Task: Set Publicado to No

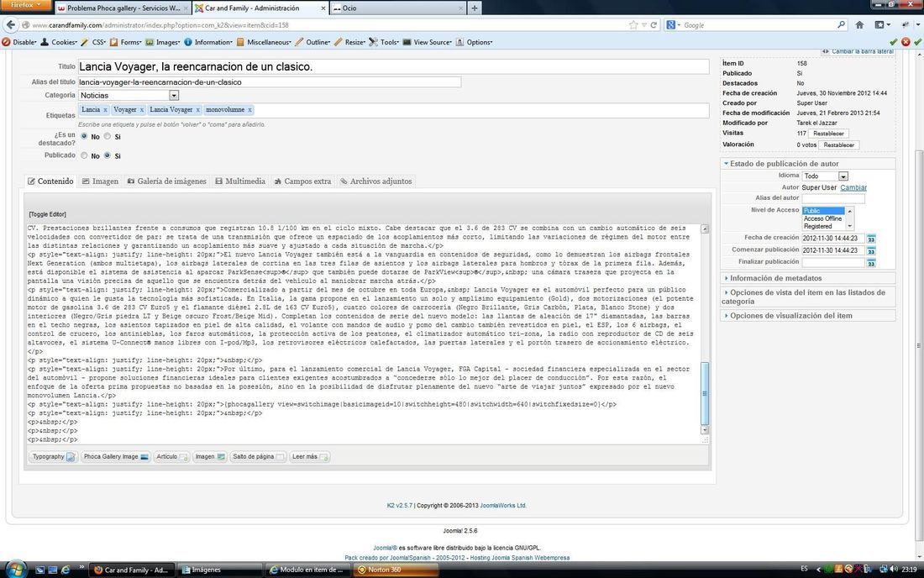Action: pos(84,155)
